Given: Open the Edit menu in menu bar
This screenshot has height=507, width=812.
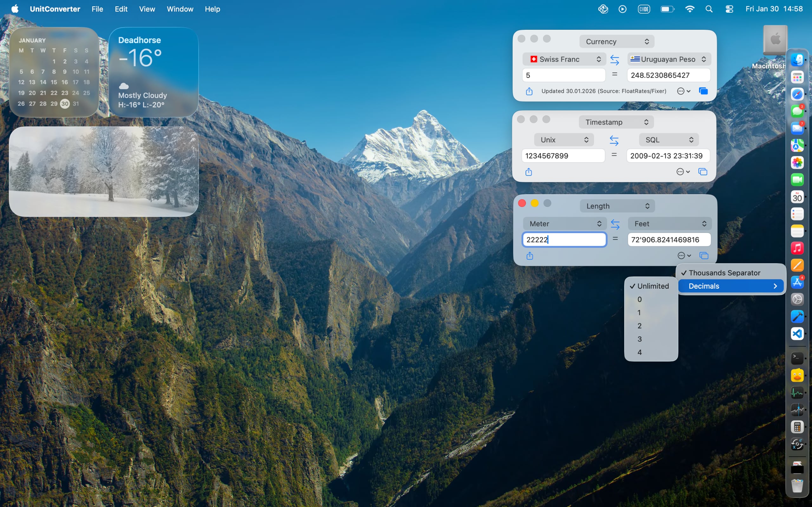Looking at the screenshot, I should [x=121, y=9].
